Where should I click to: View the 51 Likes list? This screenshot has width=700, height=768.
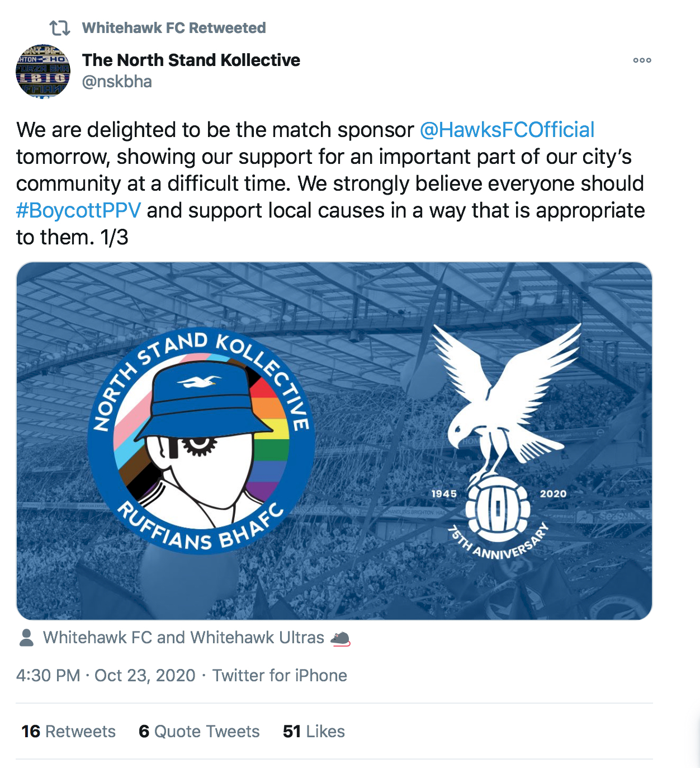click(x=314, y=732)
